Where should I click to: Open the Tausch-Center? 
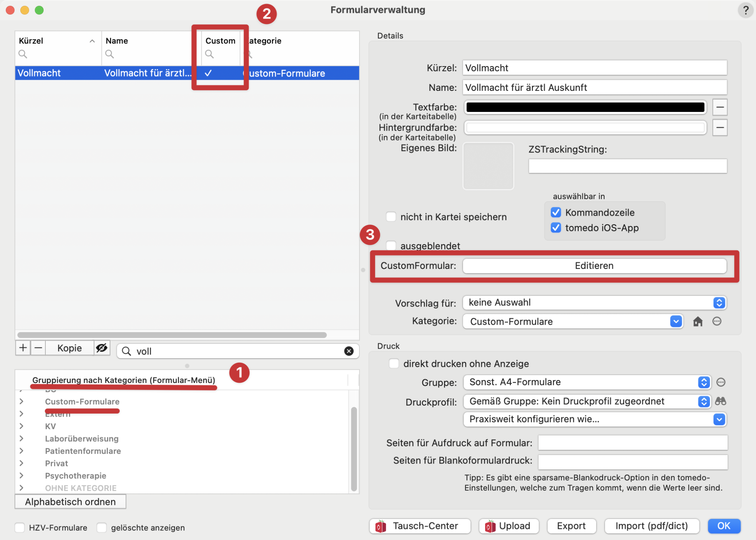(x=420, y=526)
